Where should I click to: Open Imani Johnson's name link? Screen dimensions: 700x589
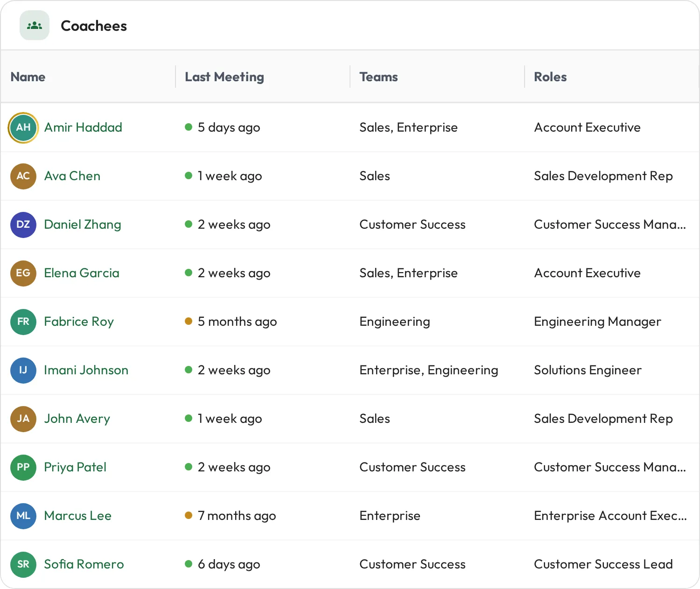point(86,370)
